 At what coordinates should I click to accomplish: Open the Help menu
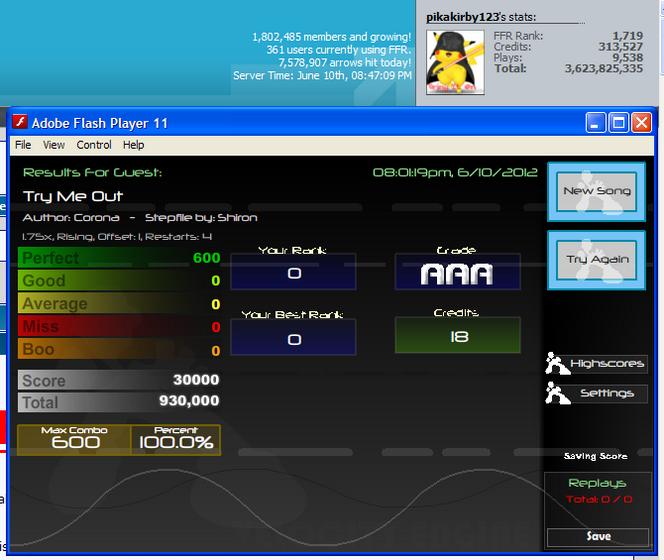(133, 145)
